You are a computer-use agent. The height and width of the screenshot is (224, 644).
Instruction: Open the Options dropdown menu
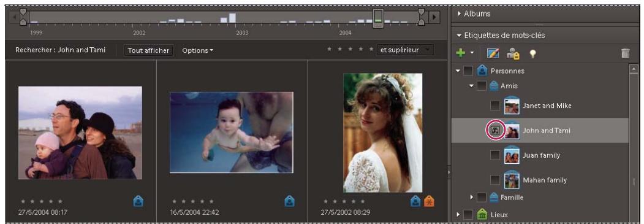(197, 50)
